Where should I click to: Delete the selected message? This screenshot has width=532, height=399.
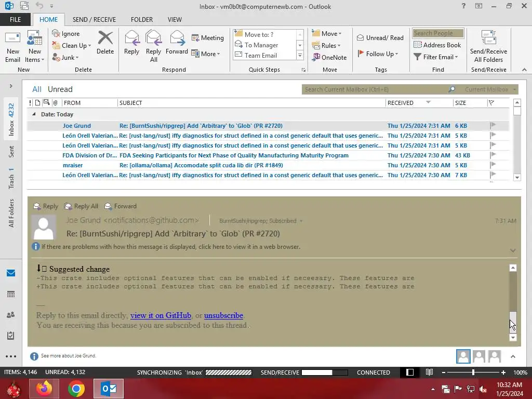pyautogui.click(x=105, y=43)
